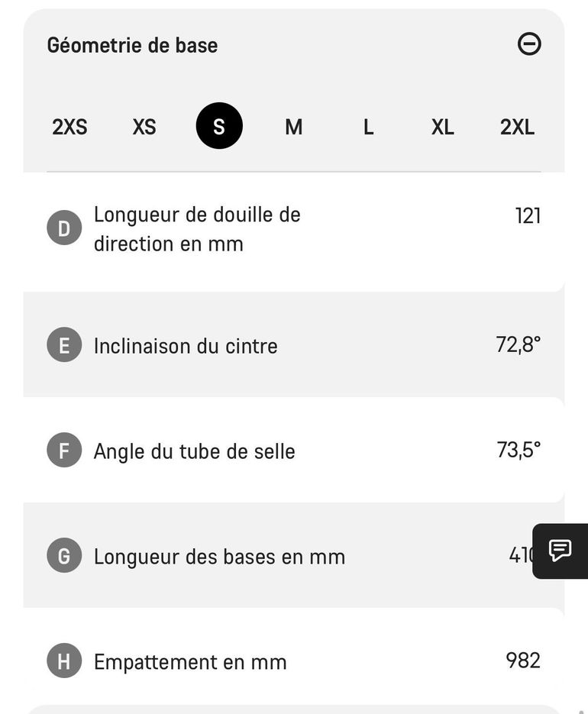Click the Longueur des bases en mm label
The image size is (588, 714).
(x=219, y=557)
